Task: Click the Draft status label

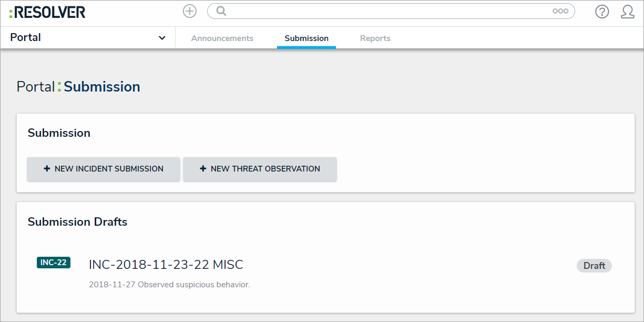Action: point(594,266)
